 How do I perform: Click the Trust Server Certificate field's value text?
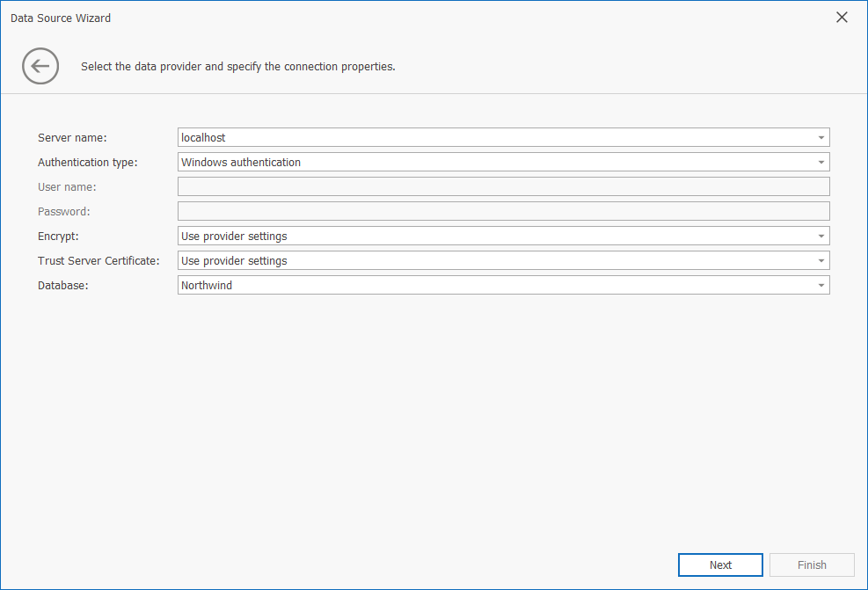coord(234,261)
